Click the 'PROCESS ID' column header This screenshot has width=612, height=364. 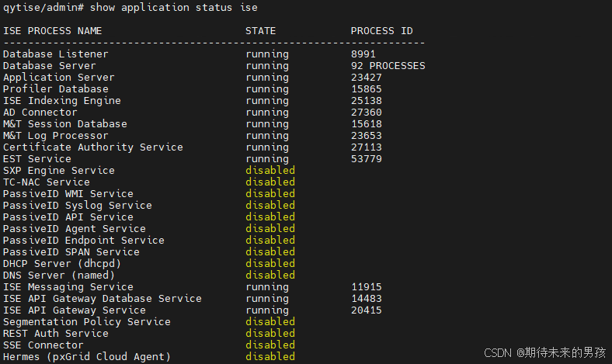click(x=381, y=31)
